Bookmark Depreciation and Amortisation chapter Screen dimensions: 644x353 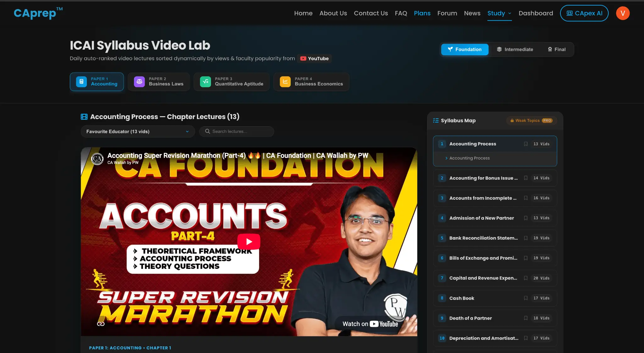pos(526,338)
